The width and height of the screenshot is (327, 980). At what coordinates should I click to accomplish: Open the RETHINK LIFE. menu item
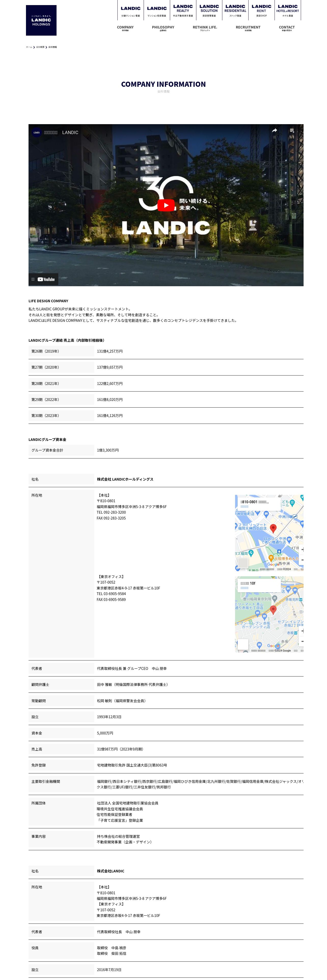click(205, 28)
